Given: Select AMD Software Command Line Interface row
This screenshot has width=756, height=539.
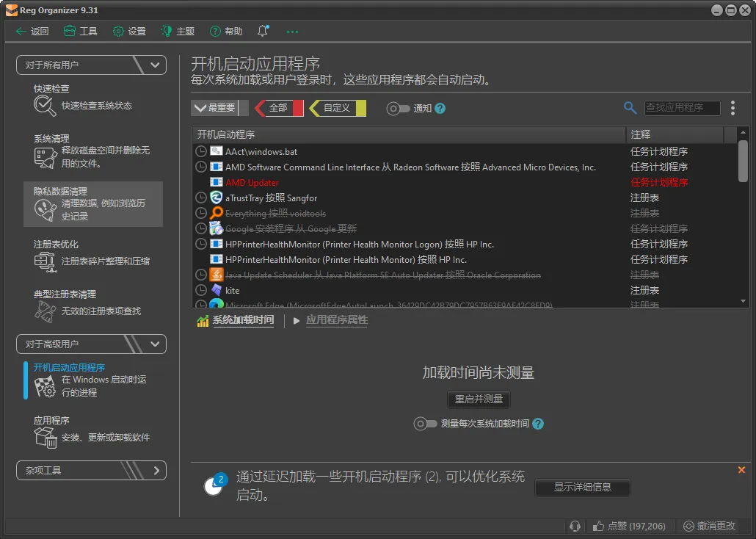Looking at the screenshot, I should click(465, 167).
